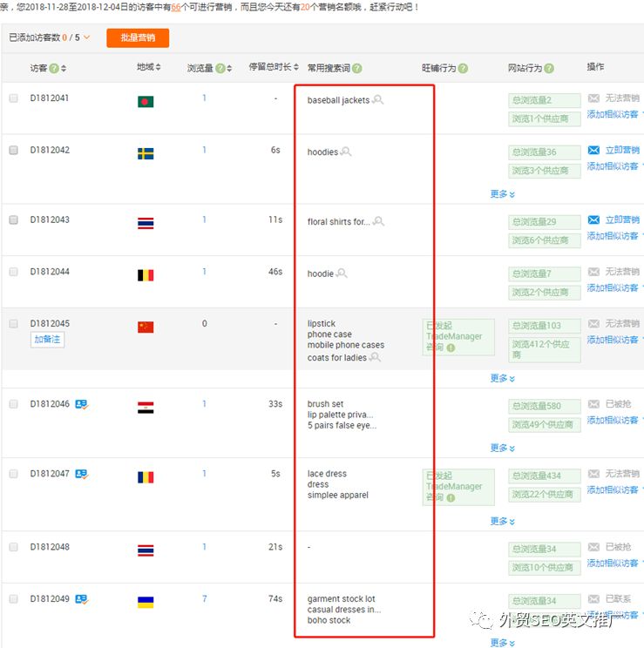Screen dimensions: 644x648
Task: Tick the checkbox for visitor D1812049
Action: click(x=14, y=599)
